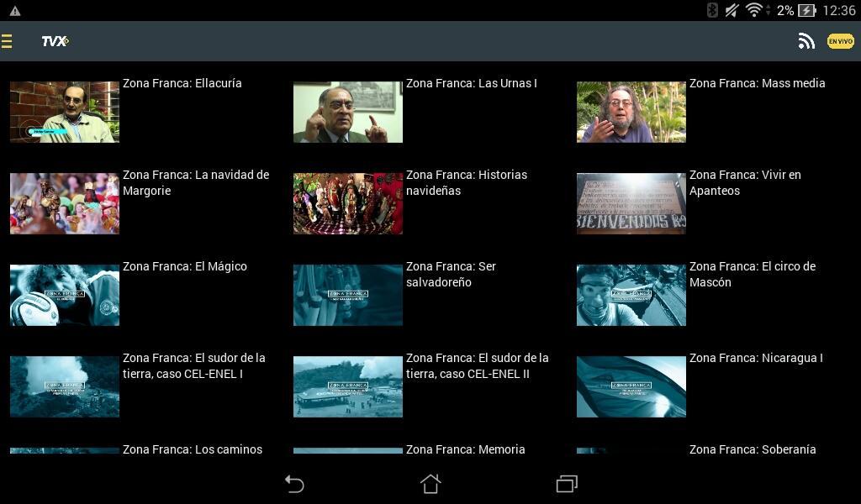Select the title 'Zona Franca: Vivir en Apanteos'
Viewport: 861px width, 504px height.
pyautogui.click(x=745, y=182)
